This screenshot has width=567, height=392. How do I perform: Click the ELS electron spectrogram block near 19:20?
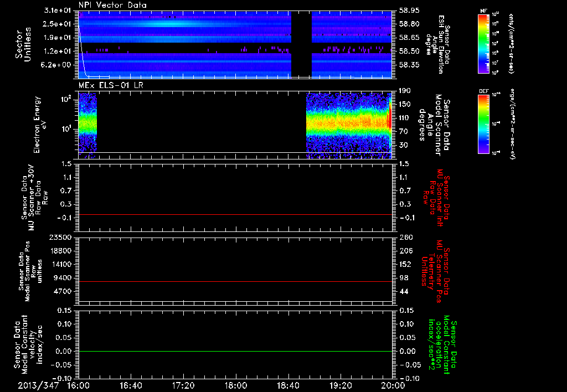click(349, 125)
